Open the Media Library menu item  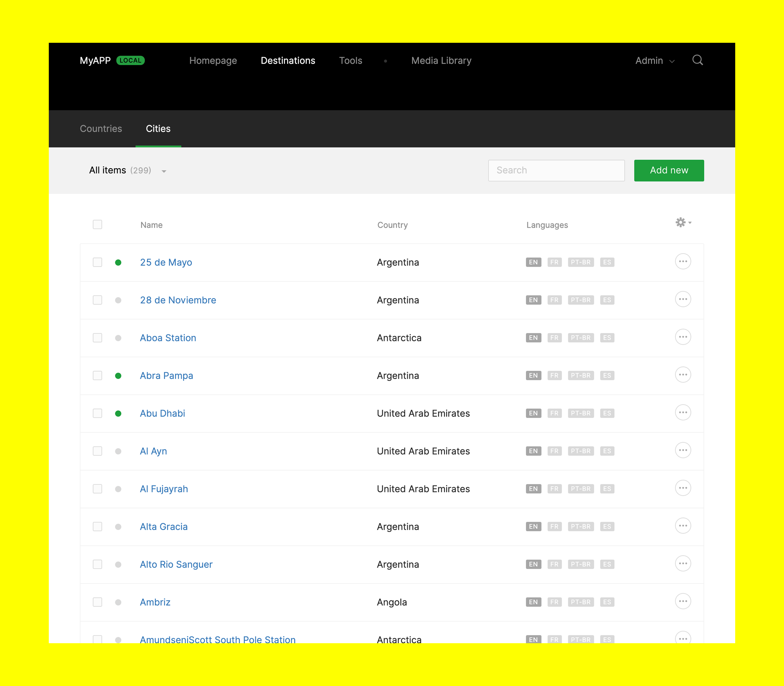(x=441, y=61)
